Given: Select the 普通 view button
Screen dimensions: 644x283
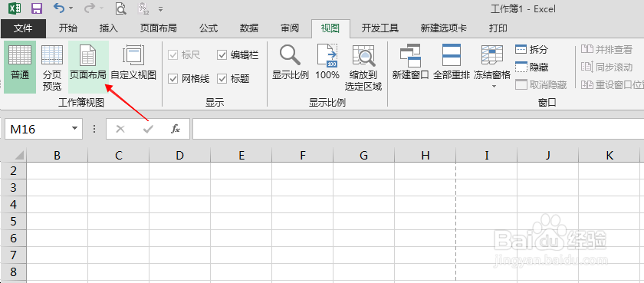Looking at the screenshot, I should click(x=20, y=67).
